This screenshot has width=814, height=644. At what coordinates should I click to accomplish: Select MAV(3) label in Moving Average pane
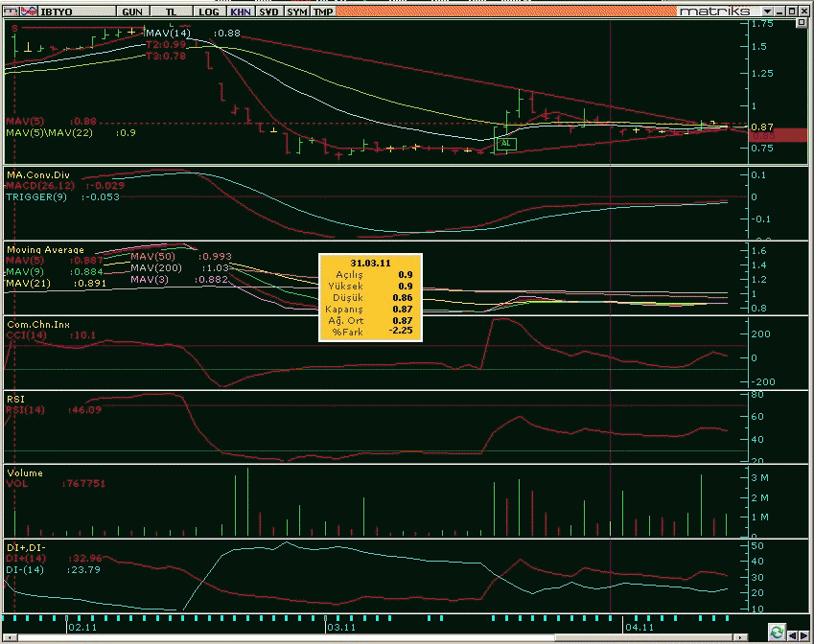pos(150,279)
